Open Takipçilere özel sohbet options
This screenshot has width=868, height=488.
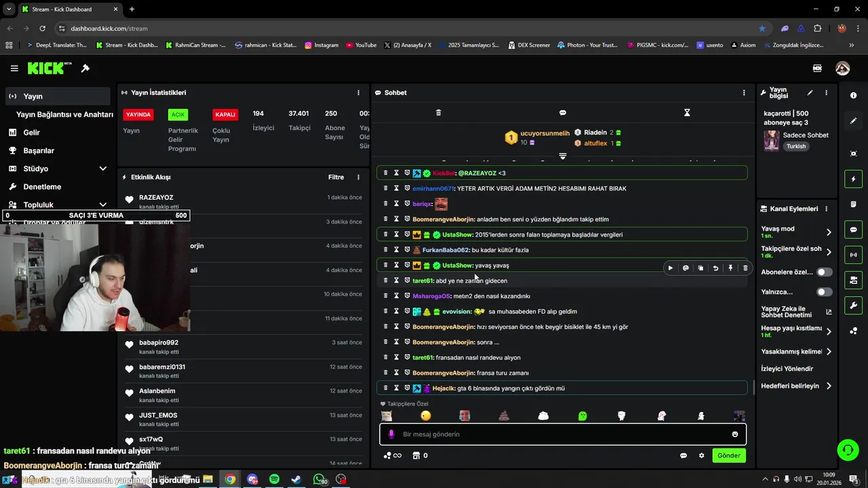(796, 252)
